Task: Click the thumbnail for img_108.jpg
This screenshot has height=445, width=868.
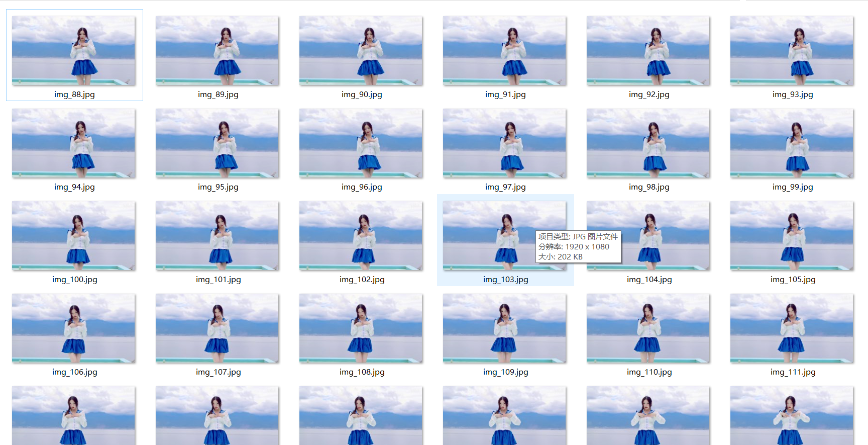Action: [361, 328]
